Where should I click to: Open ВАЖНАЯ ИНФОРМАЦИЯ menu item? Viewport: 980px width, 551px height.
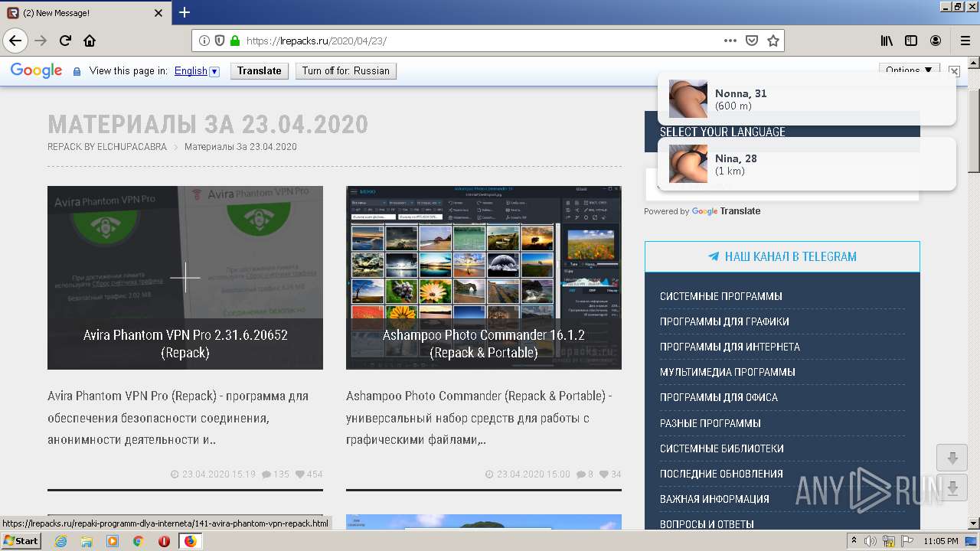click(x=714, y=499)
